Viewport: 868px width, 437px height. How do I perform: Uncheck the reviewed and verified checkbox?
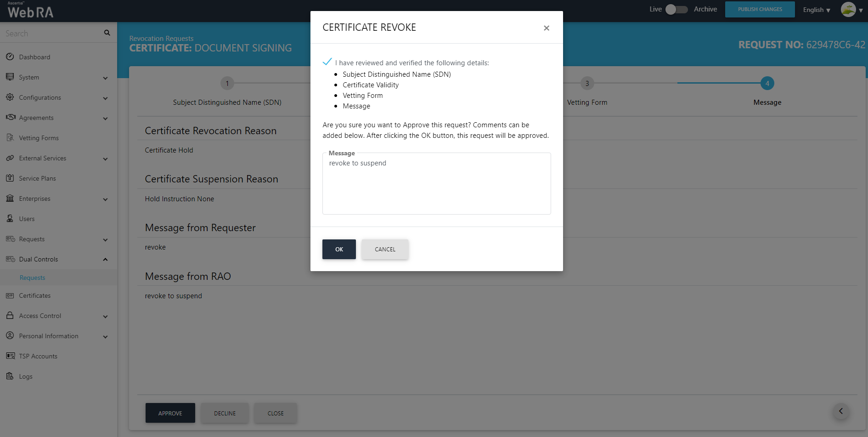(x=327, y=62)
